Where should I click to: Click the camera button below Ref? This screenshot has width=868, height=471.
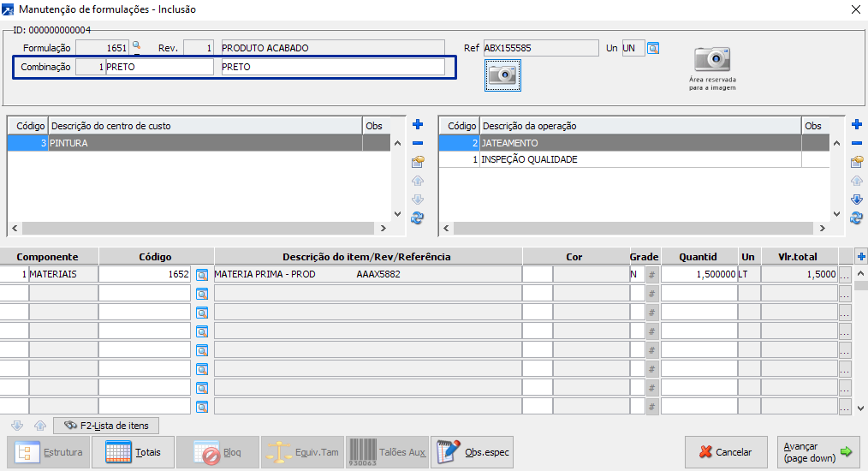[x=502, y=75]
